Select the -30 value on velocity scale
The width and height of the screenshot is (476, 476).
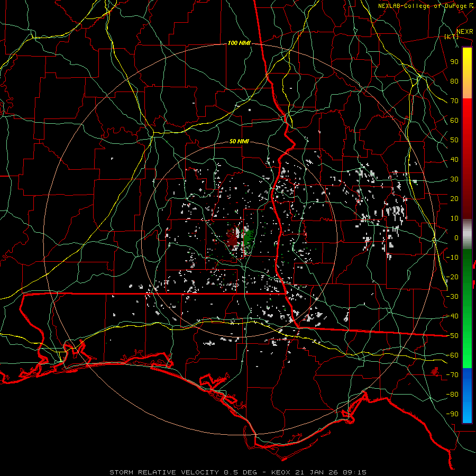coord(452,297)
